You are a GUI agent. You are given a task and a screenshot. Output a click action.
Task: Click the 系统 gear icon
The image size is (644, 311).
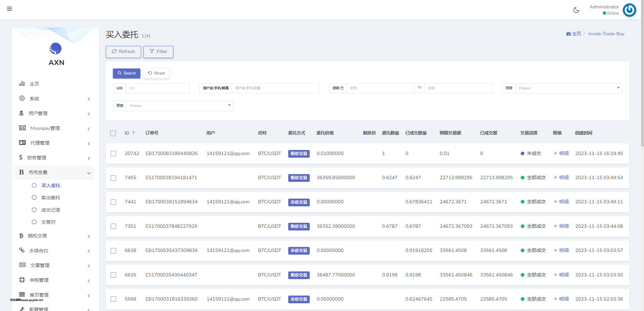click(x=22, y=98)
